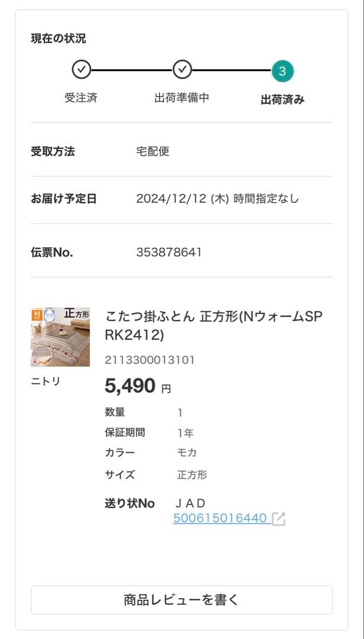Click the progress bar between 受注済 and 出荷準備中

(x=131, y=69)
